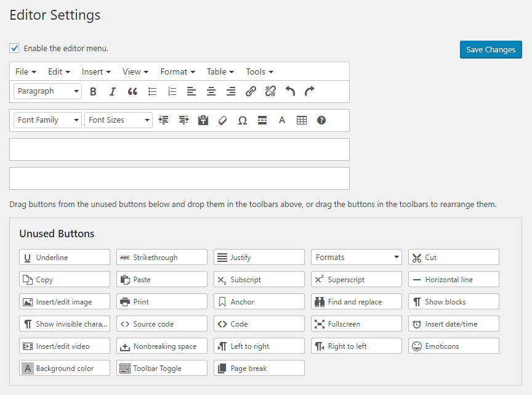Click the Table grid icon in the toolbar
Screen dimensions: 532x395
click(302, 120)
